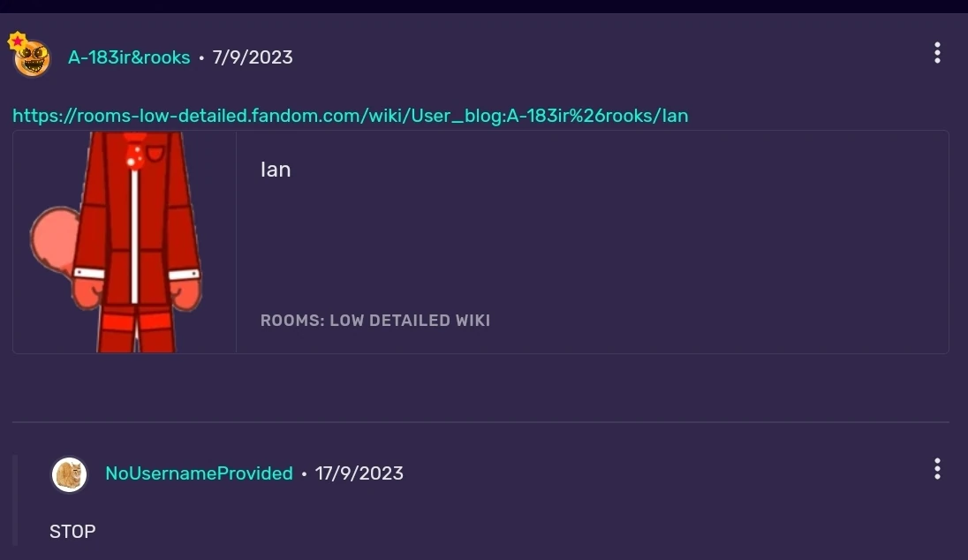Open the rooms-low-detailed.fandom.com wiki URL
The image size is (968, 560).
point(350,116)
